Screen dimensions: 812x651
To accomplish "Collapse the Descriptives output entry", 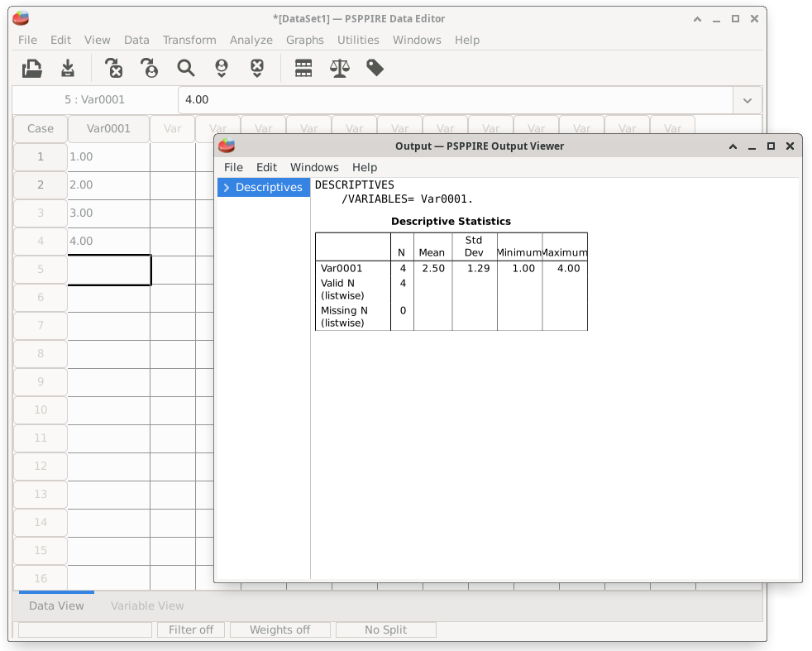I will pyautogui.click(x=226, y=187).
